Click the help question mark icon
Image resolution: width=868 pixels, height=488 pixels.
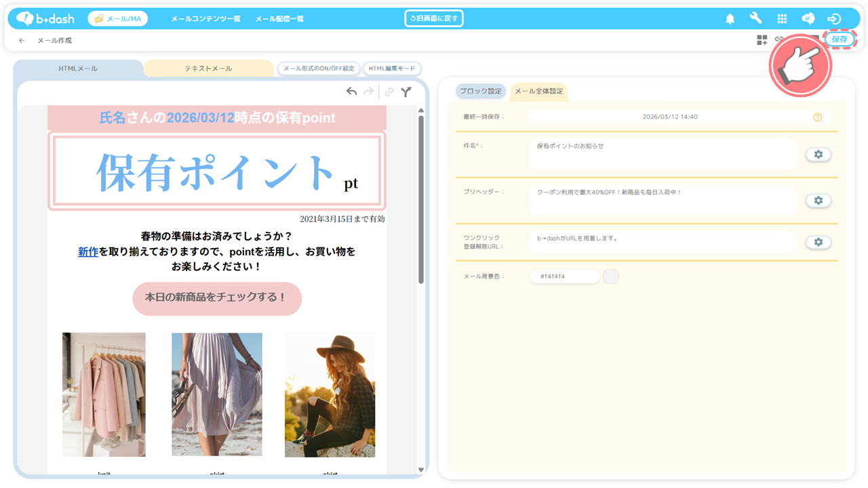(817, 117)
